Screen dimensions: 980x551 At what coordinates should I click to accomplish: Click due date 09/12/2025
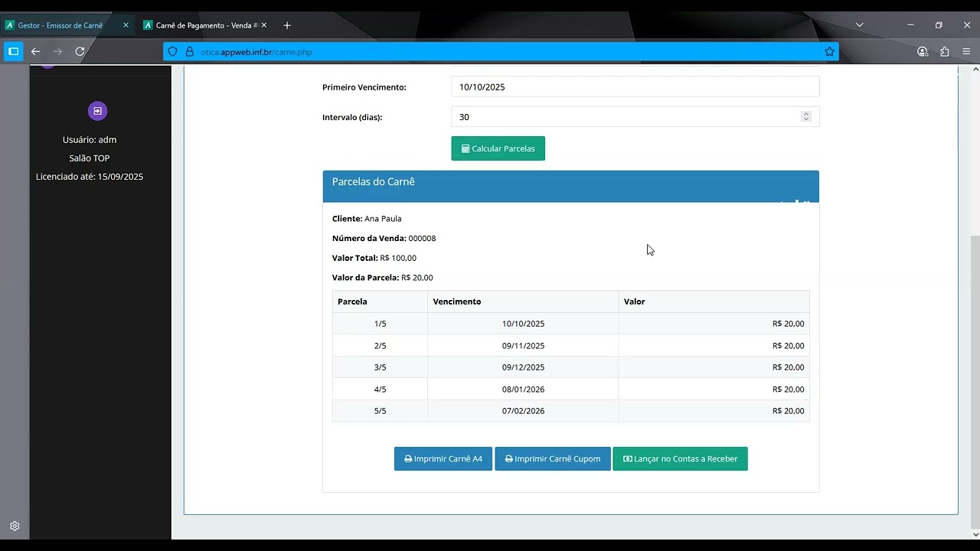pyautogui.click(x=523, y=367)
